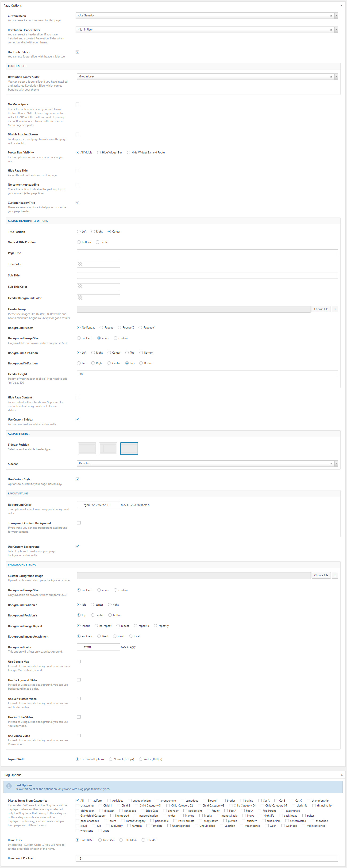The width and height of the screenshot is (347, 868).
Task: Click the Header Height input field
Action: [207, 374]
